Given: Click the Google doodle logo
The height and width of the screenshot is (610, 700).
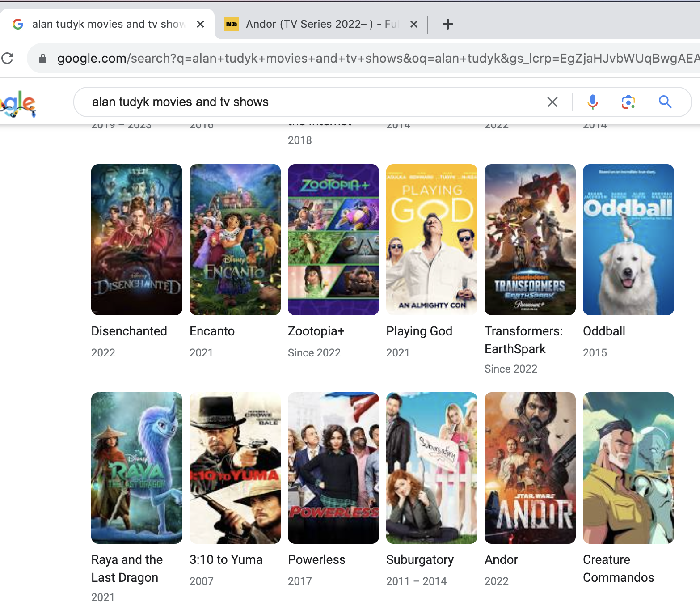Looking at the screenshot, I should (x=18, y=104).
